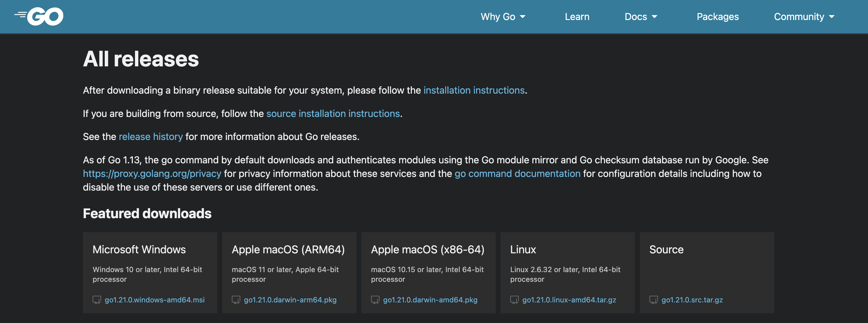Click download icon beside go1.21.0.windows-amd64.msi

(97, 300)
